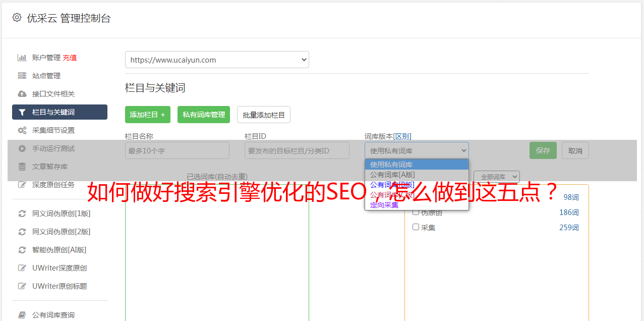
Task: Click the [区别] link next to 词库版本
Action: coord(402,136)
